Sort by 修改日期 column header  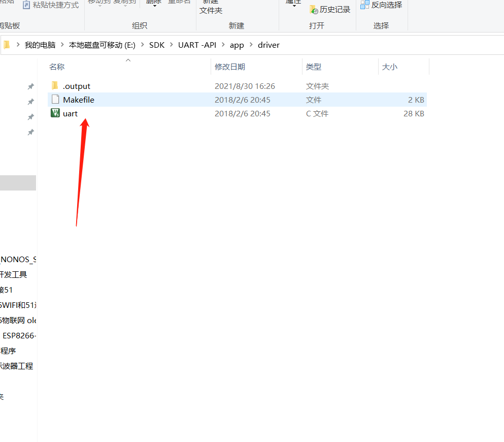pos(230,67)
